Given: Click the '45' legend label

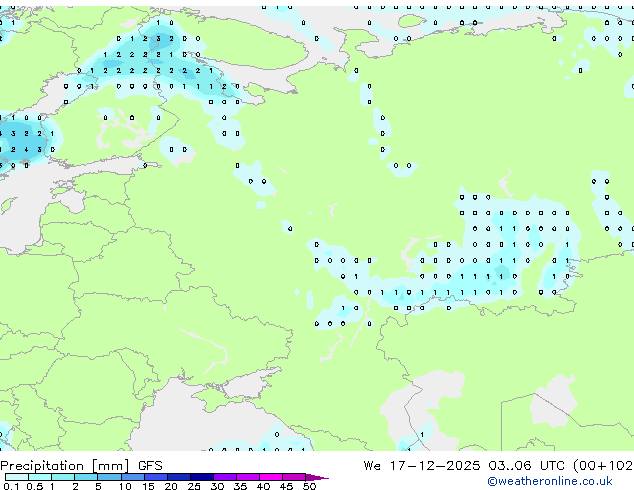Looking at the screenshot, I should coord(286,486).
